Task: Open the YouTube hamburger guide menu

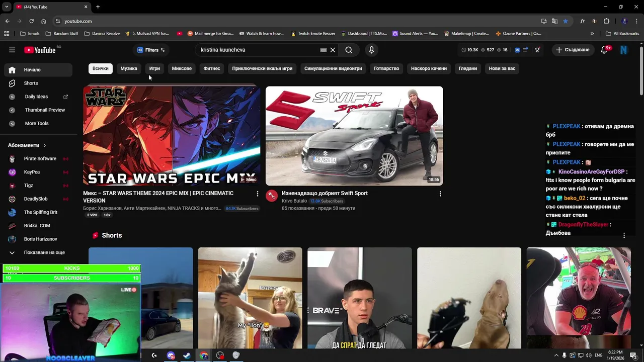Action: [x=12, y=50]
